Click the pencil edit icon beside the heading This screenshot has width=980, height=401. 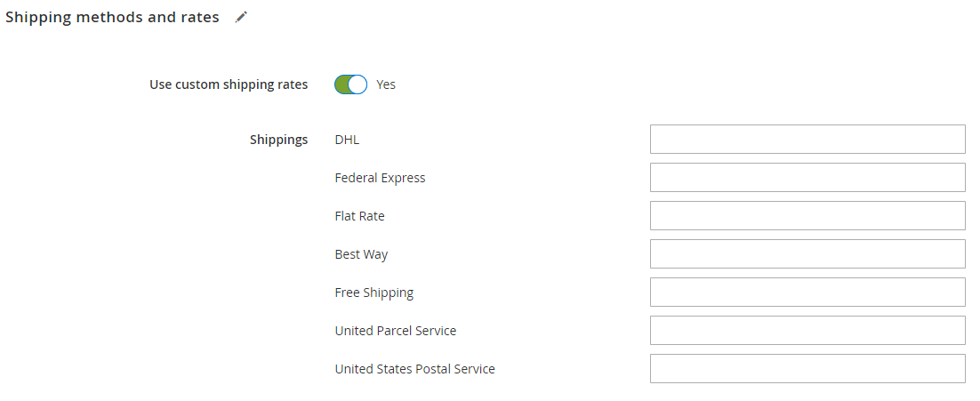click(x=241, y=18)
